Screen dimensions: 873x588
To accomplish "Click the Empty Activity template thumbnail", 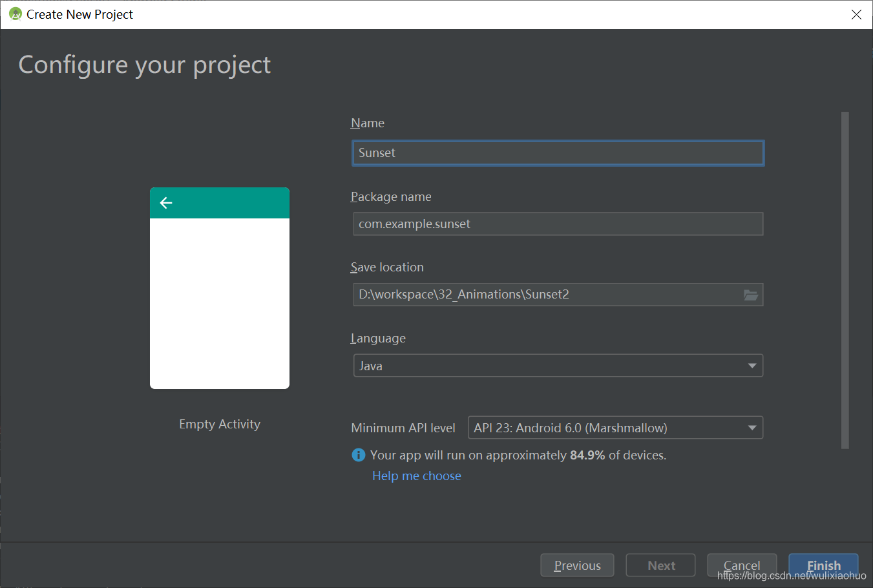I will point(220,288).
